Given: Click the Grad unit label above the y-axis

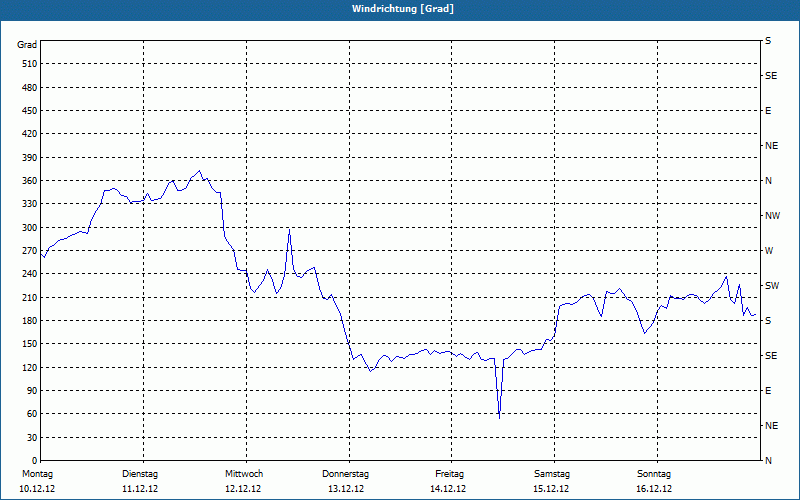Looking at the screenshot, I should click(27, 45).
